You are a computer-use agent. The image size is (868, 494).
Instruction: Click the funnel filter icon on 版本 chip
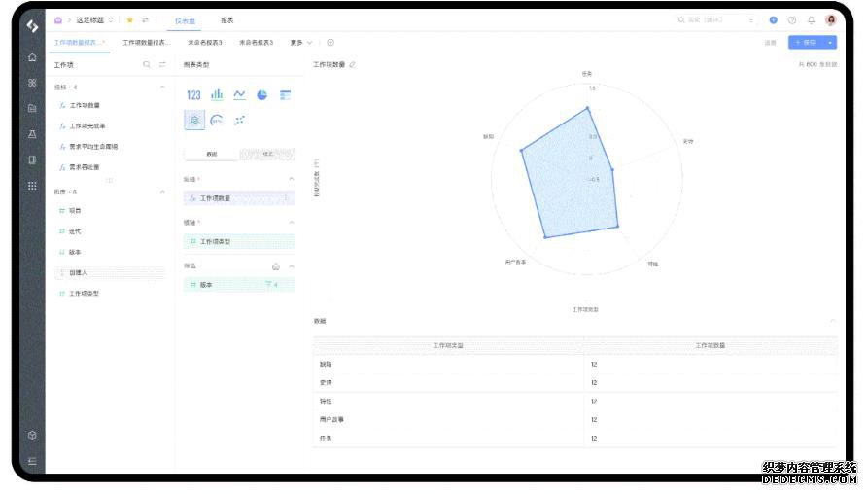pos(268,285)
